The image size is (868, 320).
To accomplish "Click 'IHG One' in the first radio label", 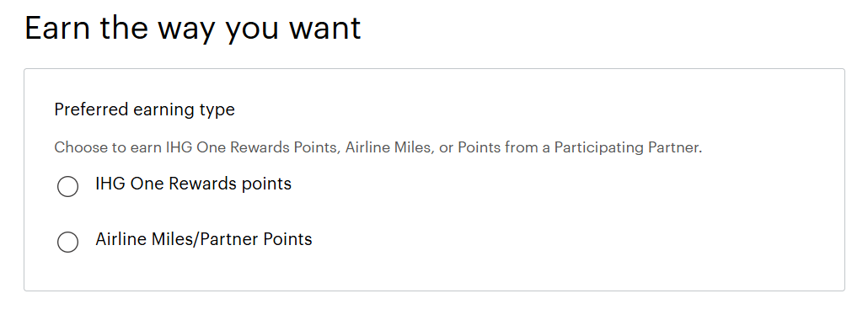I will tap(130, 184).
